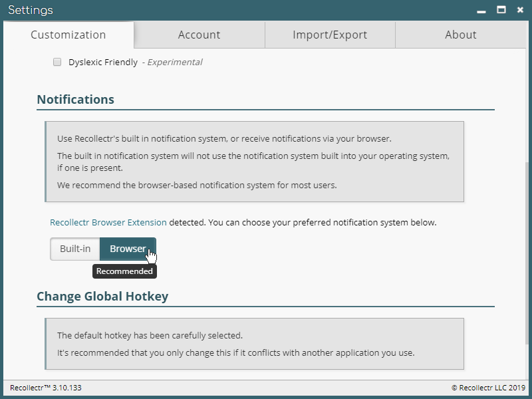Switch to the Customization tab
The image size is (532, 399).
(68, 35)
